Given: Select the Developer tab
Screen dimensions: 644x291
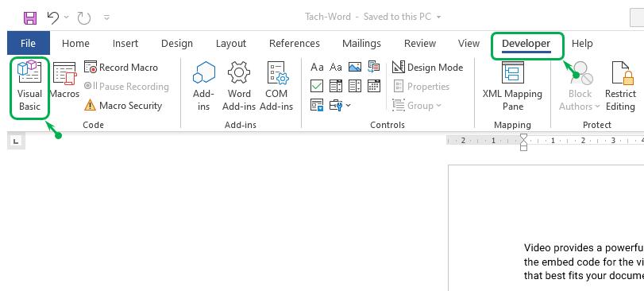Looking at the screenshot, I should 526,44.
